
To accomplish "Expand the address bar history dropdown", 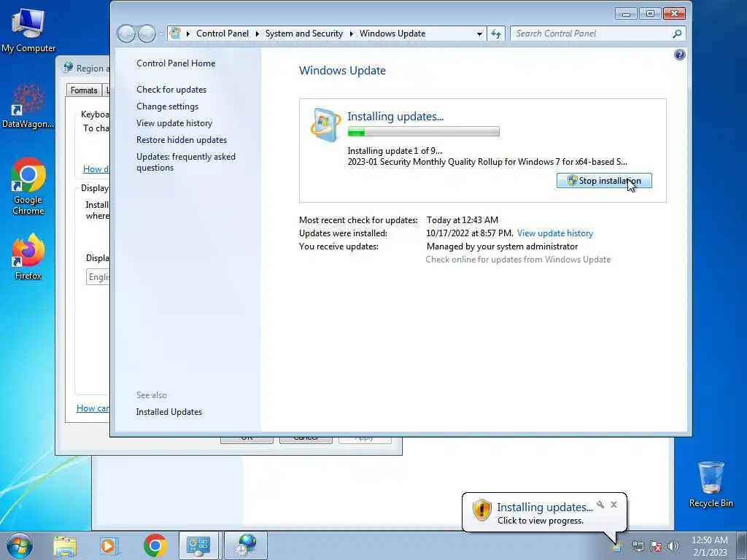I will click(x=479, y=34).
